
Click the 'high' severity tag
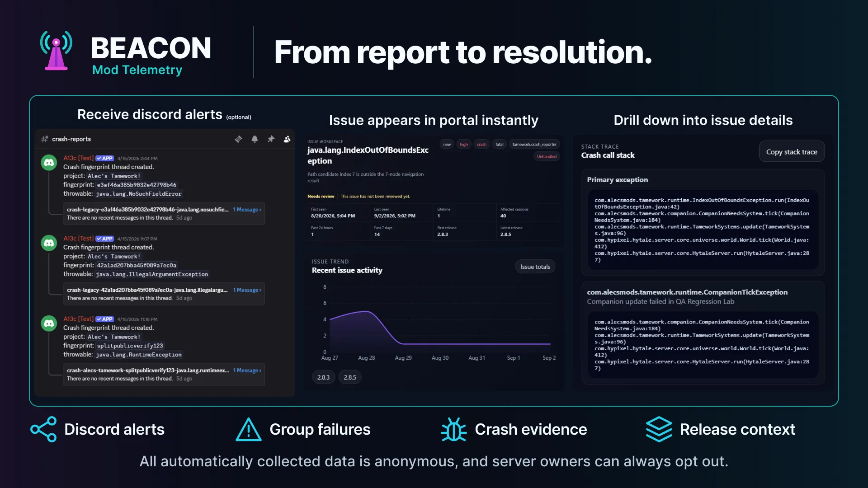point(464,145)
